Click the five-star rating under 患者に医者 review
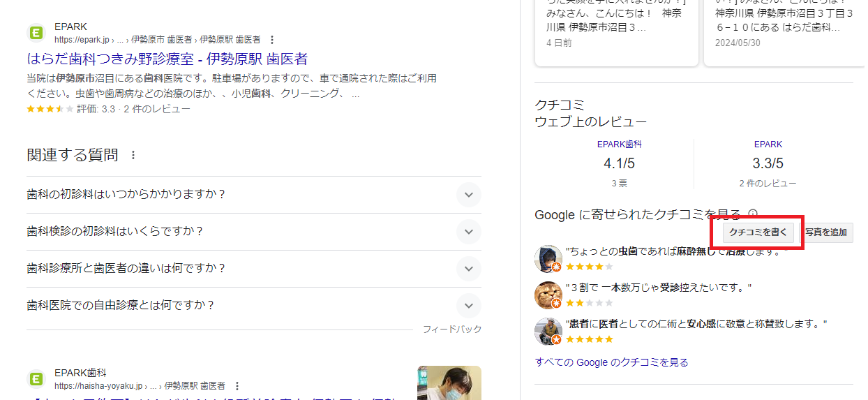The height and width of the screenshot is (400, 868). (x=590, y=339)
